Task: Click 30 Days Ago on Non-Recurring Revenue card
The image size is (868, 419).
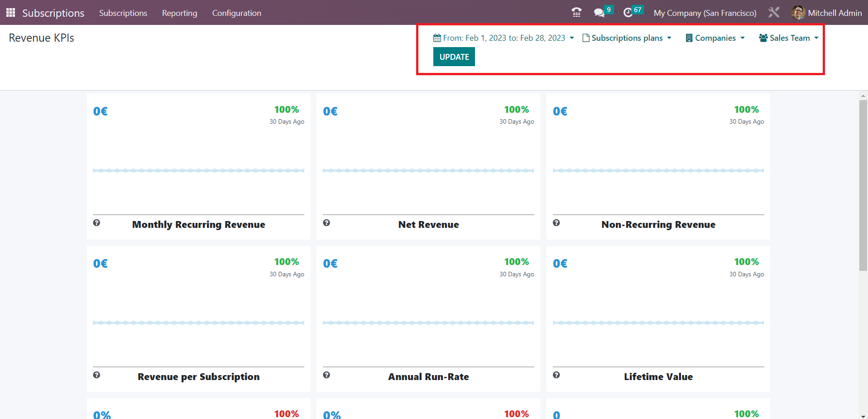Action: (747, 122)
